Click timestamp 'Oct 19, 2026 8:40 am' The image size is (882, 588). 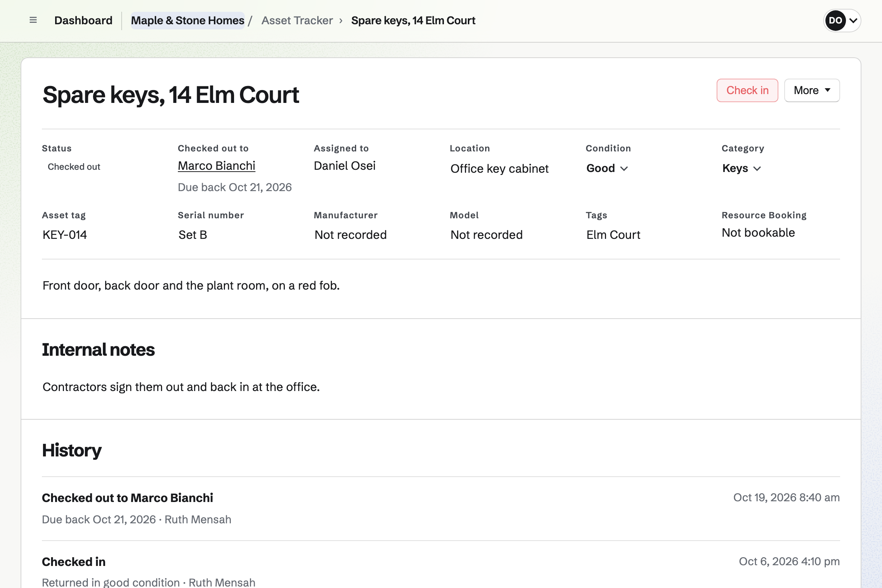[786, 497]
